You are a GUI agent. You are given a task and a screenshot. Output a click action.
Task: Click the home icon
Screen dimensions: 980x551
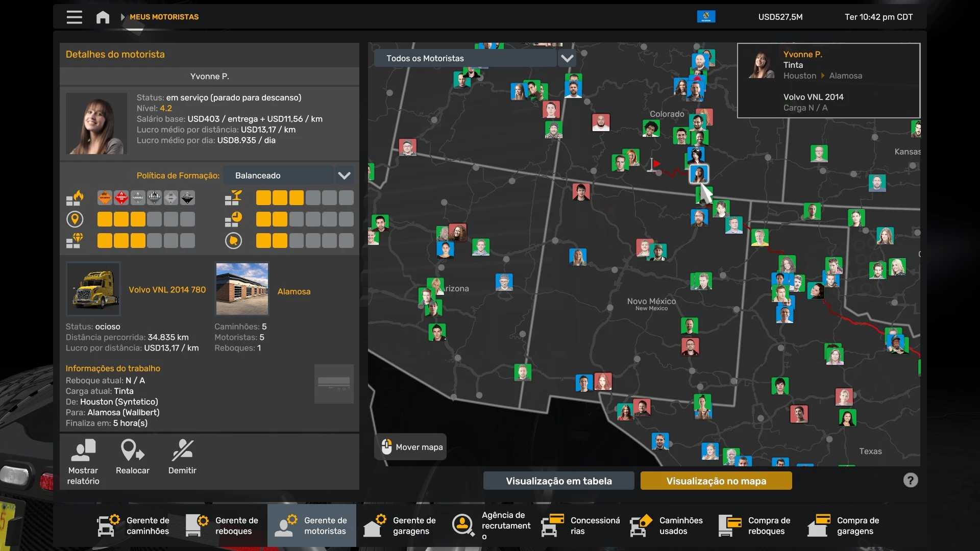(x=103, y=17)
